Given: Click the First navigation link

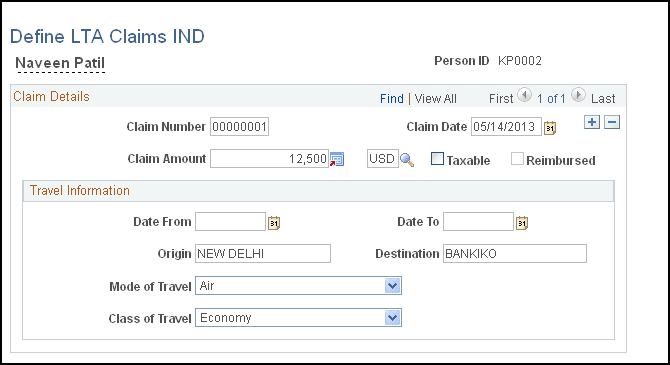Looking at the screenshot, I should [x=501, y=99].
